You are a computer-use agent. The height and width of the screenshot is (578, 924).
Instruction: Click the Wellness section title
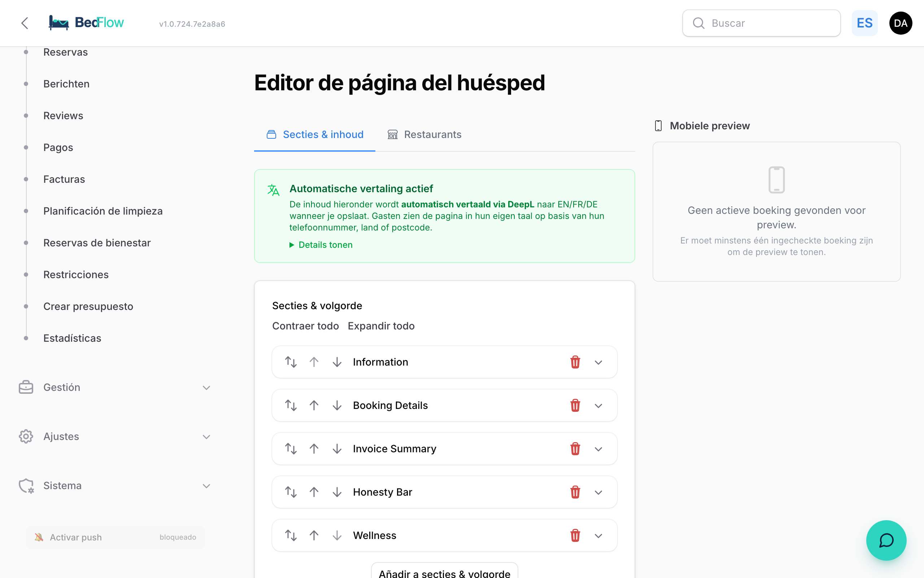click(x=375, y=535)
